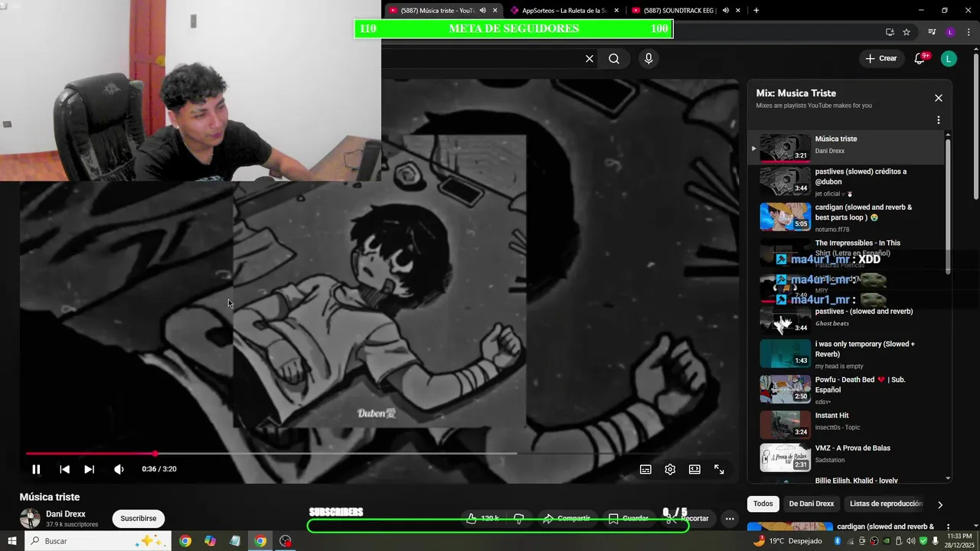Click the YouTube search magnifier button
Image resolution: width=980 pixels, height=551 pixels.
pyautogui.click(x=614, y=59)
